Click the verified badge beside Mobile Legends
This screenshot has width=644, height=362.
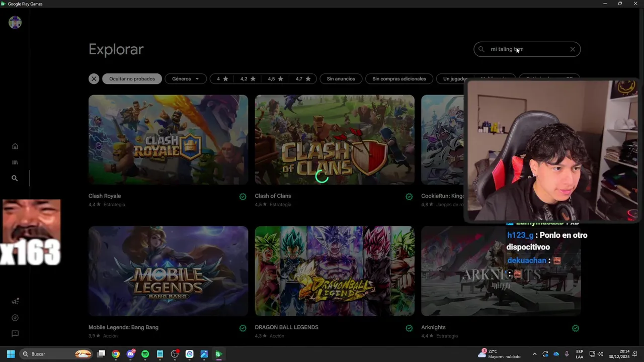(243, 328)
